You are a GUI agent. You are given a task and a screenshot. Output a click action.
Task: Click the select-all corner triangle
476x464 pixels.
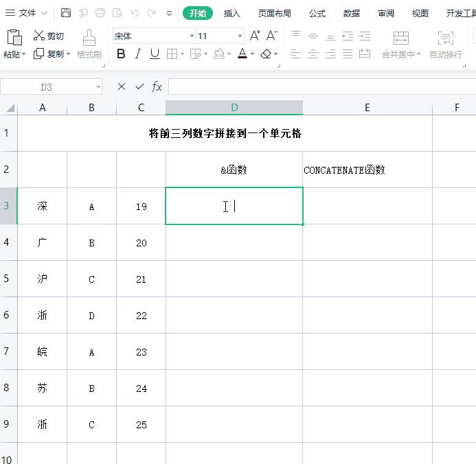pyautogui.click(x=10, y=108)
